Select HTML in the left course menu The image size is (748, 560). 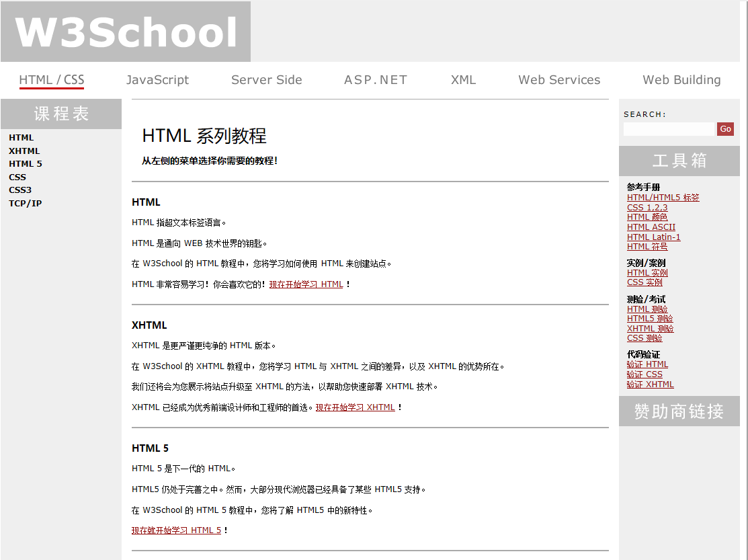[x=21, y=137]
